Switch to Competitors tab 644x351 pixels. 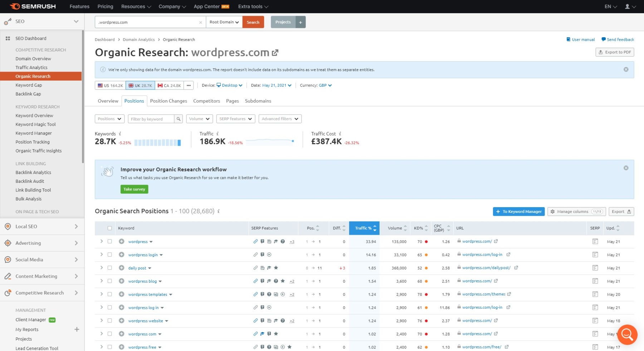206,101
